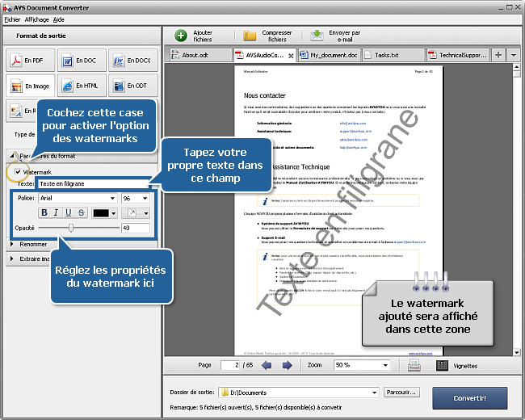Image resolution: width=525 pixels, height=420 pixels.
Task: Toggle italic for watermark text
Action: tap(56, 212)
